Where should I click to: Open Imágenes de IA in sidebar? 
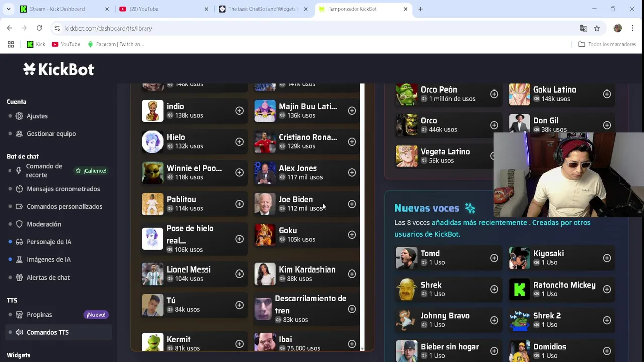click(x=48, y=259)
